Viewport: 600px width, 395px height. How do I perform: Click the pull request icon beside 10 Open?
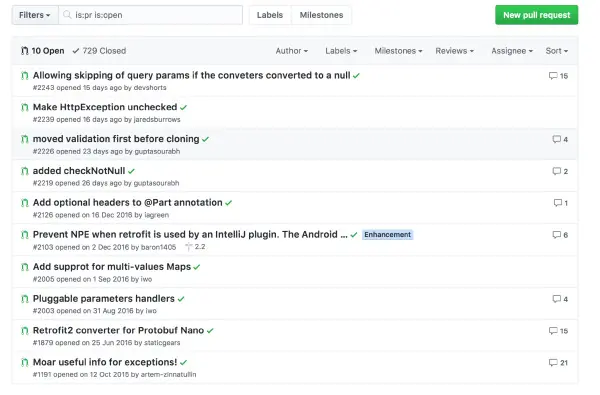point(24,51)
